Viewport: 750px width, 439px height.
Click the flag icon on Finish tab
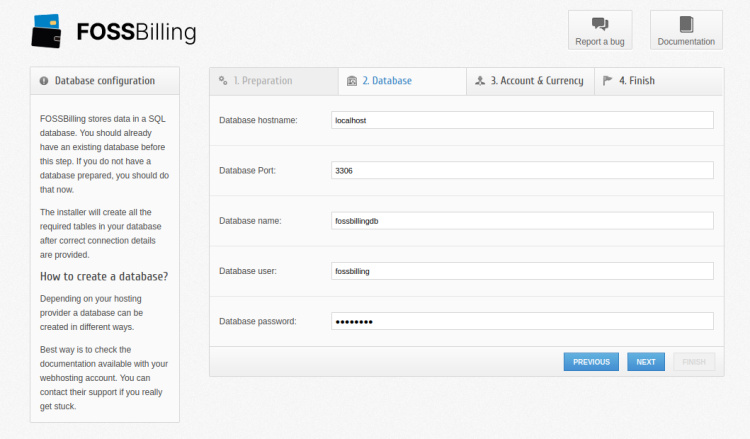coord(608,81)
